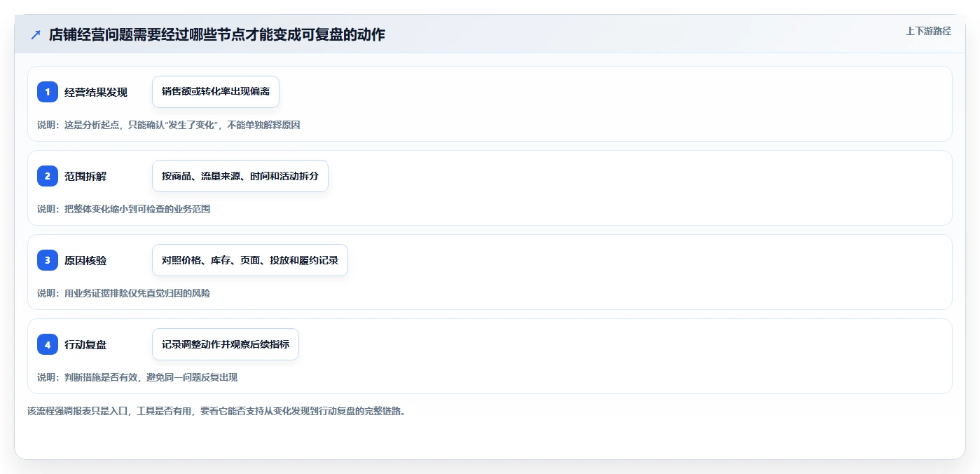Click the note 用业务证据排除仅凭直觉归因的风险
The width and height of the screenshot is (980, 474).
pos(137,293)
